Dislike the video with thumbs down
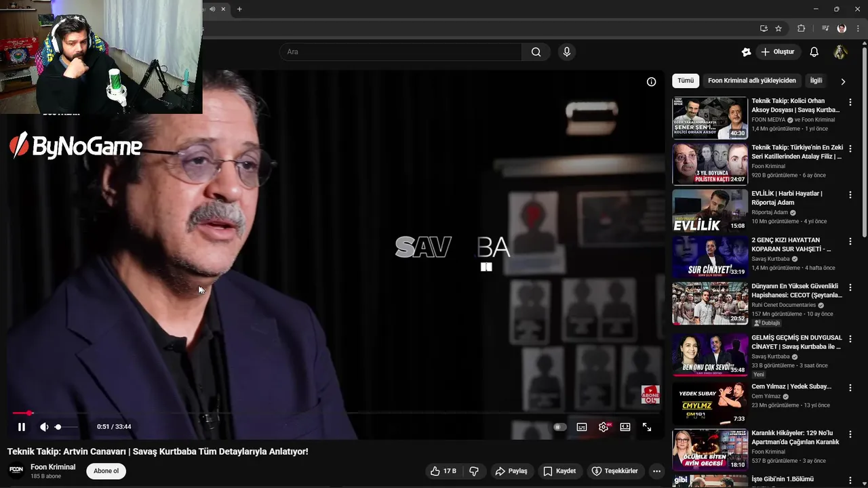The image size is (868, 488). [474, 471]
